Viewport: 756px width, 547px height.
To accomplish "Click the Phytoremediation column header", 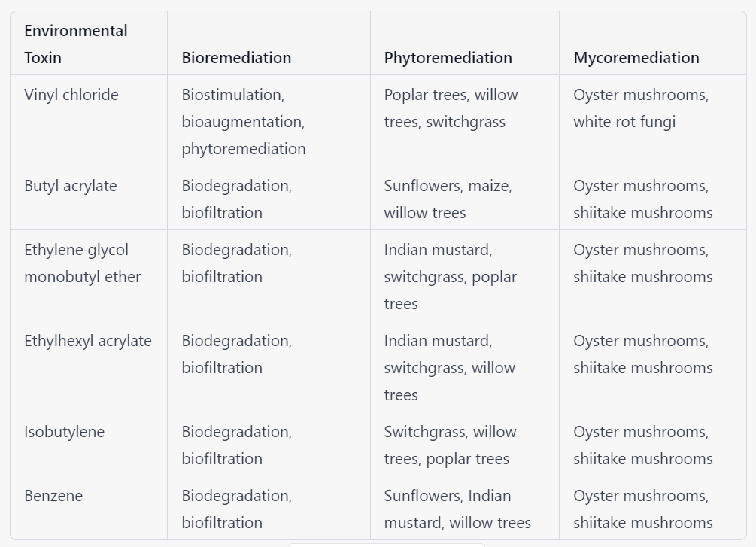I will coord(465,44).
